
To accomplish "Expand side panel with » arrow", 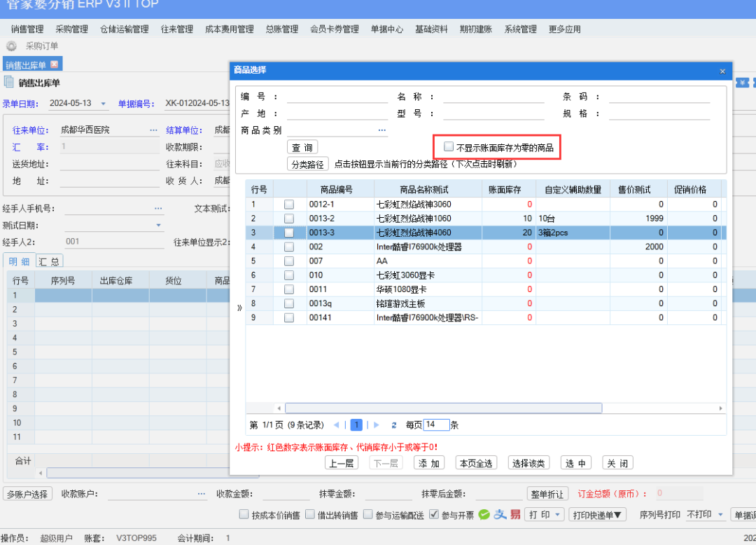I will point(239,308).
